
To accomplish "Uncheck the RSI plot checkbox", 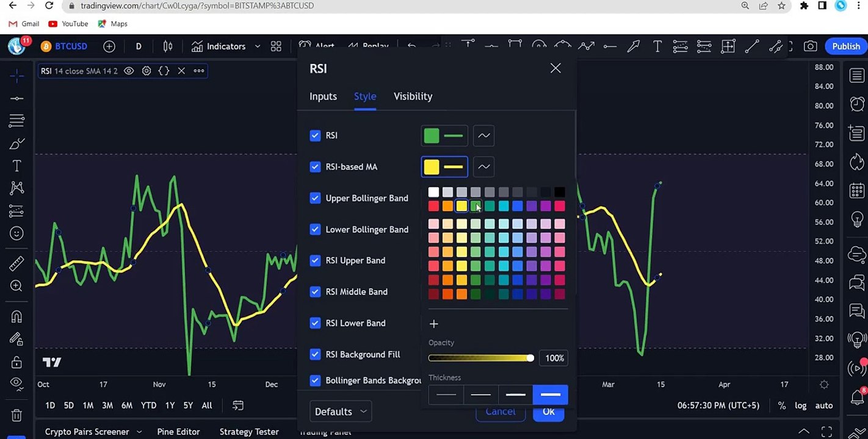I will coord(315,135).
